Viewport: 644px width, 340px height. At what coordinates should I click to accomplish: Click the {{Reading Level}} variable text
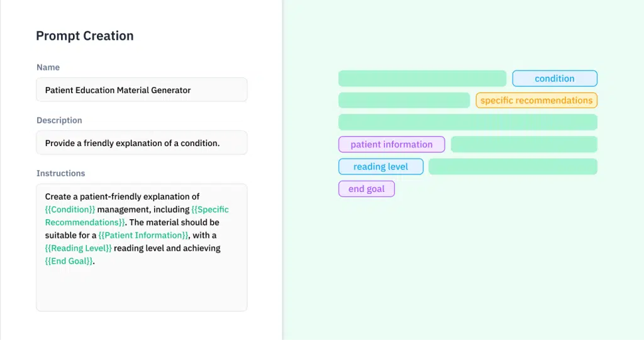[x=78, y=248]
